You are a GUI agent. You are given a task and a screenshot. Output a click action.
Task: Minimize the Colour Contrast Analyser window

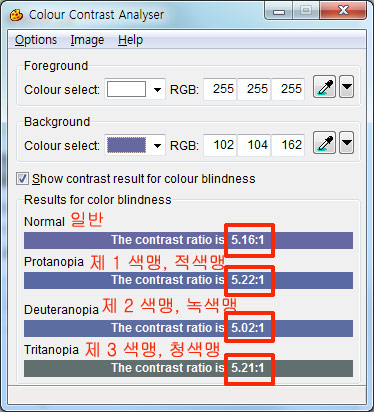279,11
